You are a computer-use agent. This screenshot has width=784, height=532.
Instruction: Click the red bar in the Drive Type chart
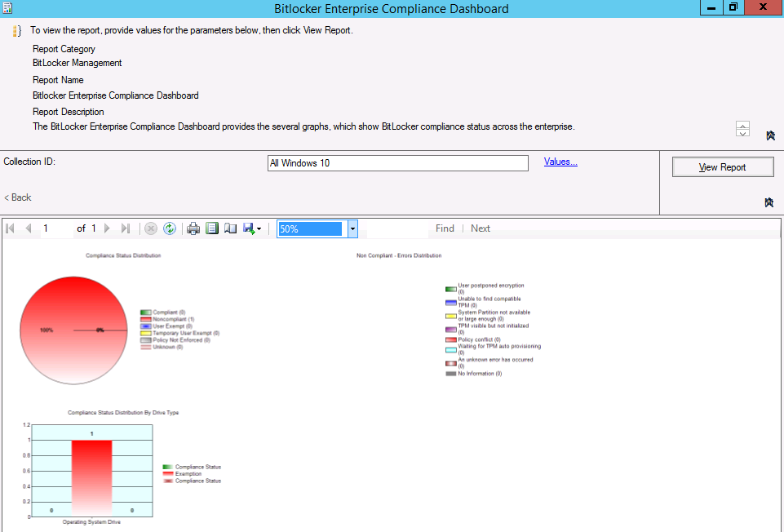(x=91, y=478)
